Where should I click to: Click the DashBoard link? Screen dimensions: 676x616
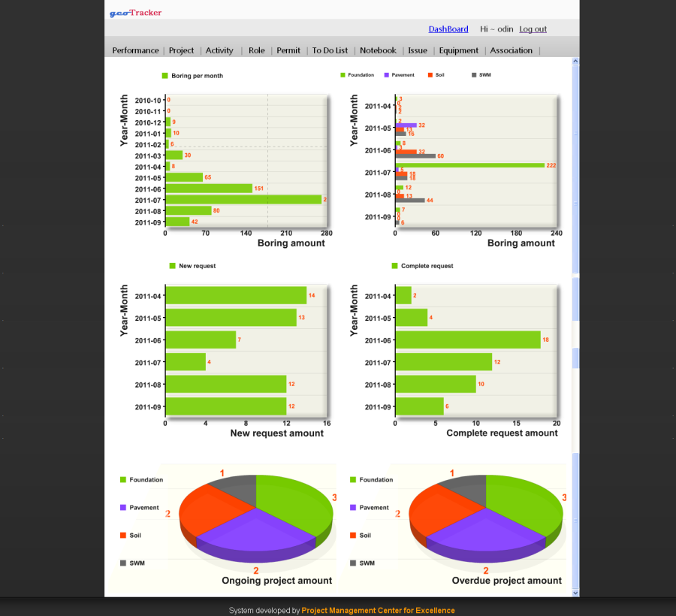pos(448,29)
